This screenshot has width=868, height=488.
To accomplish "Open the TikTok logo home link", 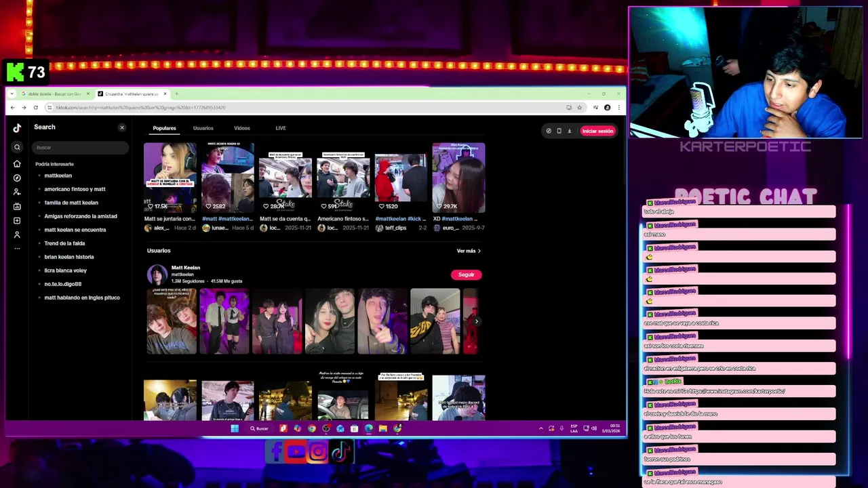I will pos(17,127).
